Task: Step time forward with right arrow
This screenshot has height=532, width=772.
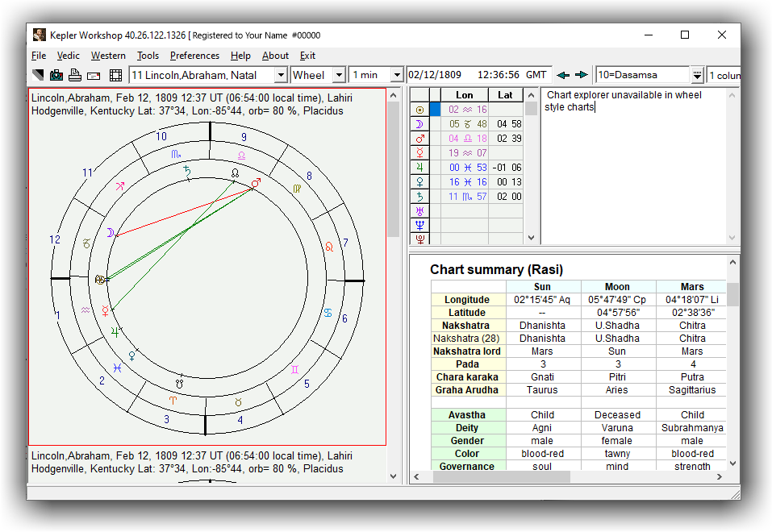Action: (x=581, y=75)
